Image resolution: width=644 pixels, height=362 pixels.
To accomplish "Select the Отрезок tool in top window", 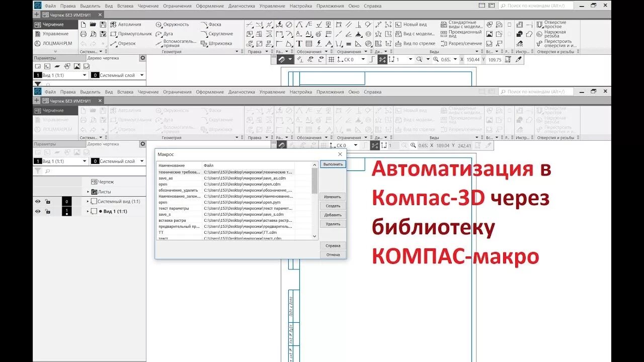I will (x=123, y=43).
